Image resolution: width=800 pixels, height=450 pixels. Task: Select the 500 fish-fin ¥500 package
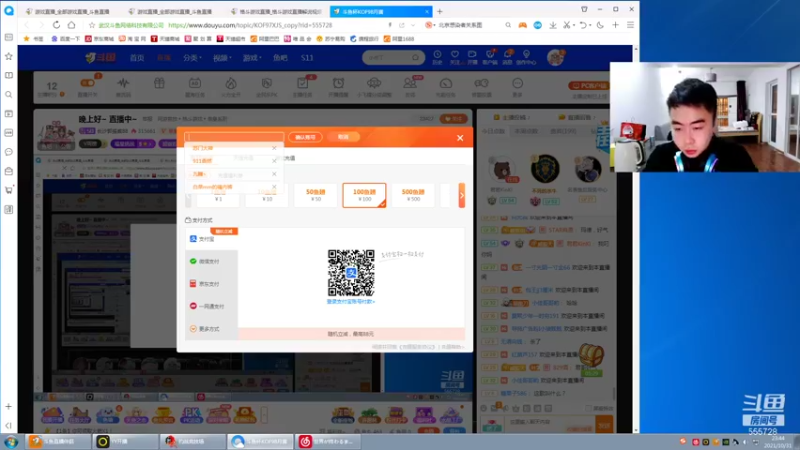[413, 195]
